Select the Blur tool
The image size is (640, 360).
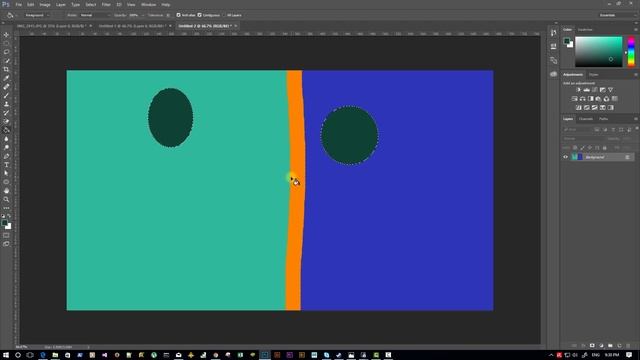click(6, 139)
